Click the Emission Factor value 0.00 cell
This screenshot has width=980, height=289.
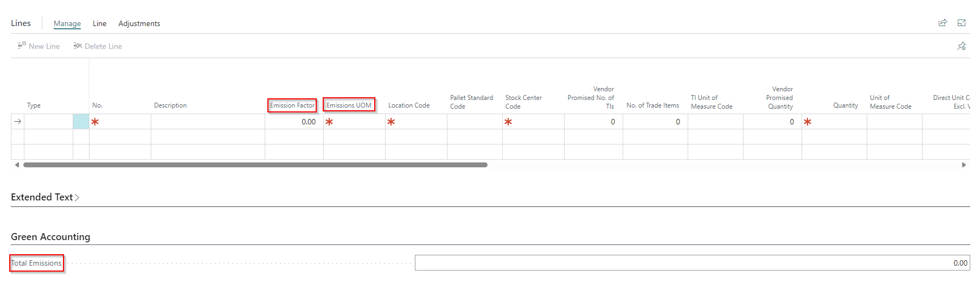[294, 122]
